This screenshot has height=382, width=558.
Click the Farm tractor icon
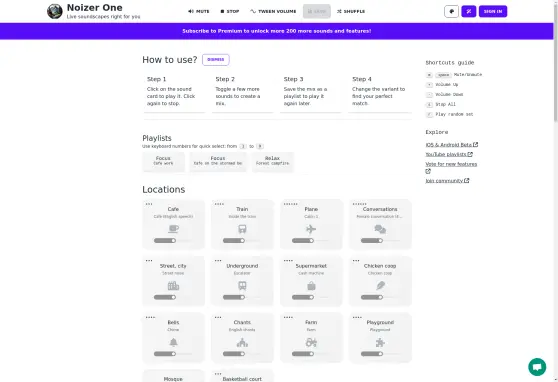click(x=311, y=342)
